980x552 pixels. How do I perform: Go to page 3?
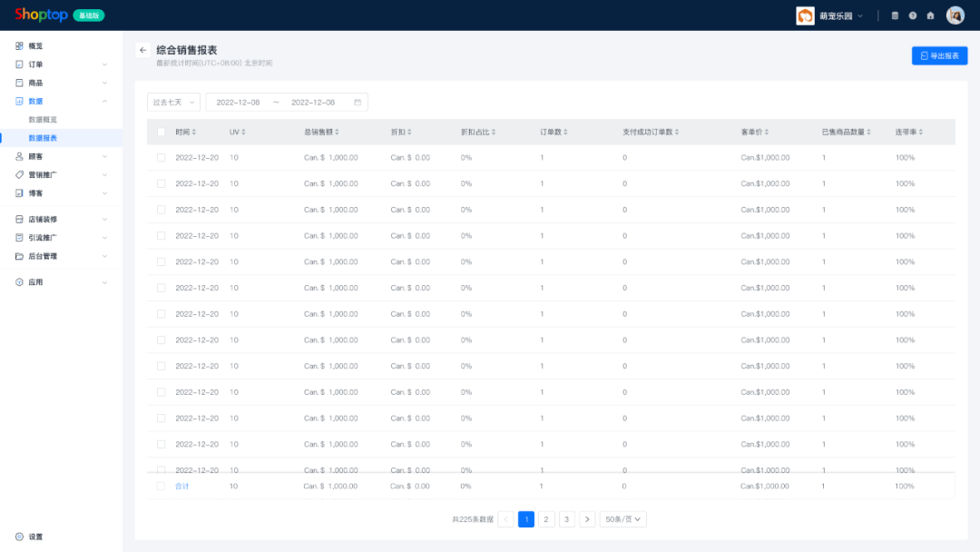(567, 519)
